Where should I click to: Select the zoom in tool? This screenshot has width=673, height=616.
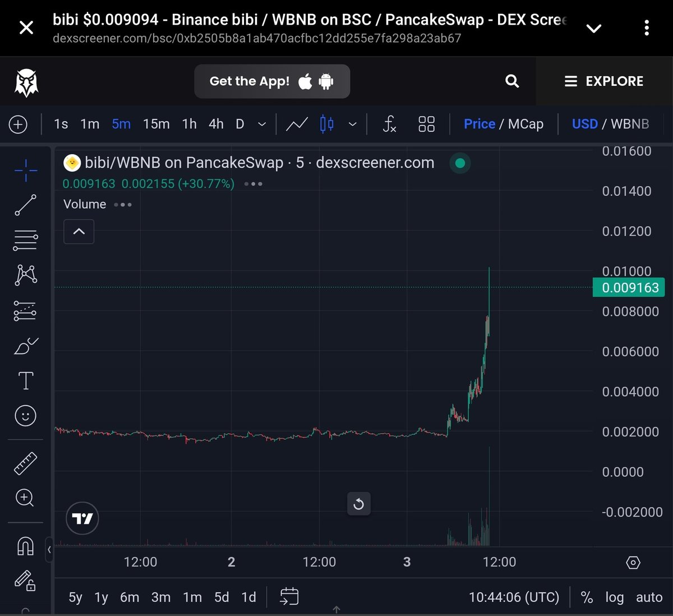(x=26, y=498)
